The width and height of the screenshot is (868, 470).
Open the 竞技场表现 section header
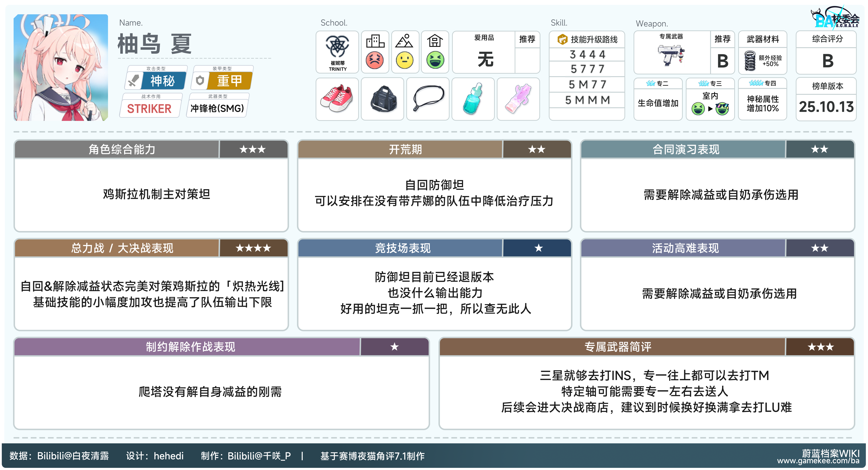[402, 248]
